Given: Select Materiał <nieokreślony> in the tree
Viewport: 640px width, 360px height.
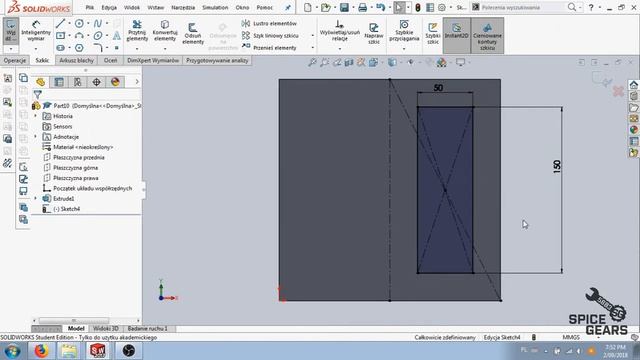Looking at the screenshot, I should tap(78, 147).
